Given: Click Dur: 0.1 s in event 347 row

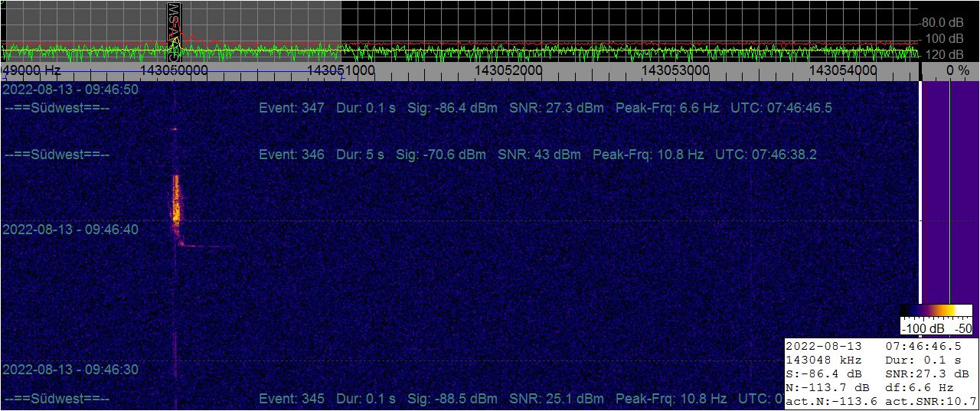Looking at the screenshot, I should point(366,108).
